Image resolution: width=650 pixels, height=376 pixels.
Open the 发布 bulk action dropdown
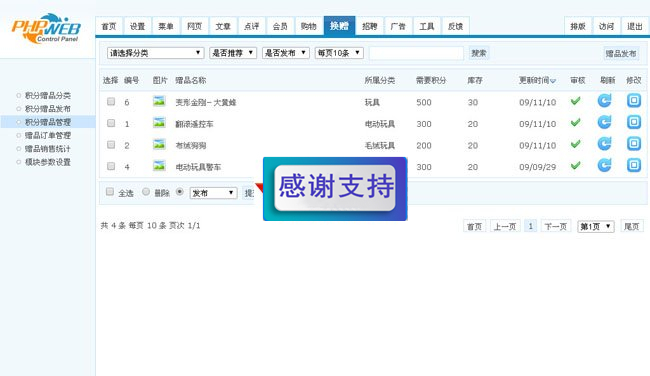pyautogui.click(x=213, y=193)
